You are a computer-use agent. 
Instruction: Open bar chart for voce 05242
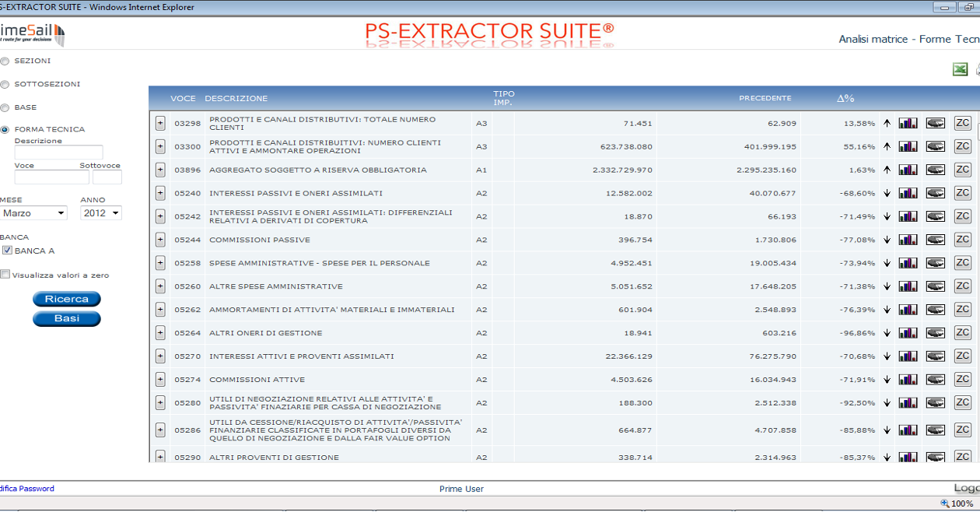point(908,216)
